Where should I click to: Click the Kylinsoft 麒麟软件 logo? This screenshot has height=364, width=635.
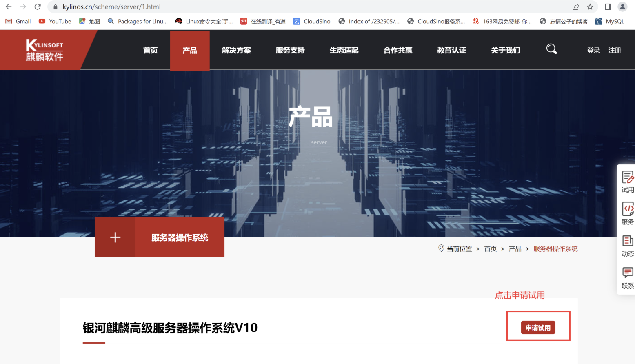44,50
